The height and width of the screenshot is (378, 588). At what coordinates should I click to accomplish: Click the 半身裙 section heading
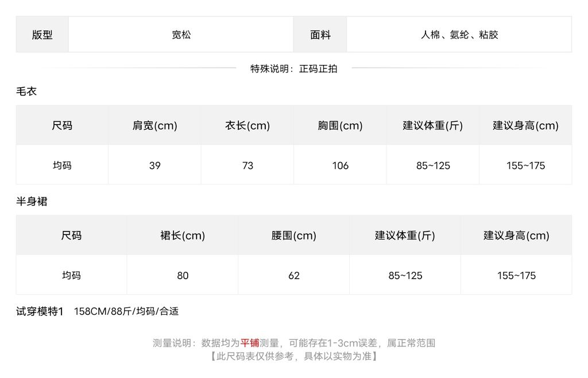click(32, 202)
